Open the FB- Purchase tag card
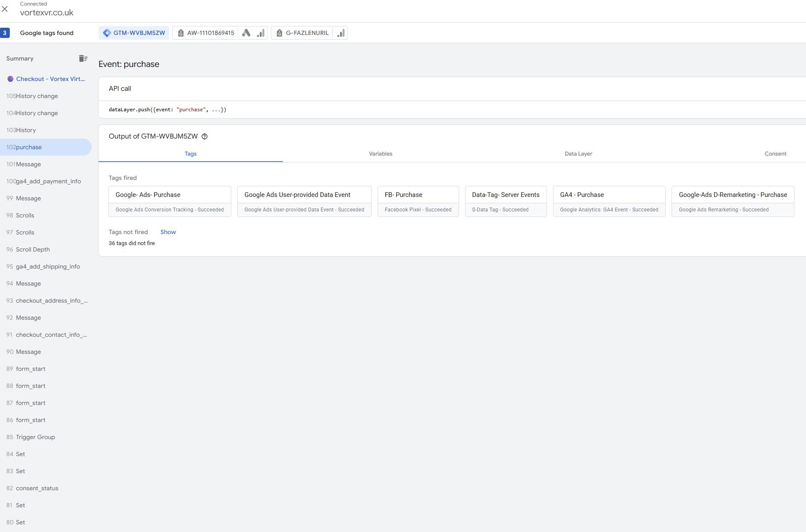The image size is (806, 532). pyautogui.click(x=418, y=201)
